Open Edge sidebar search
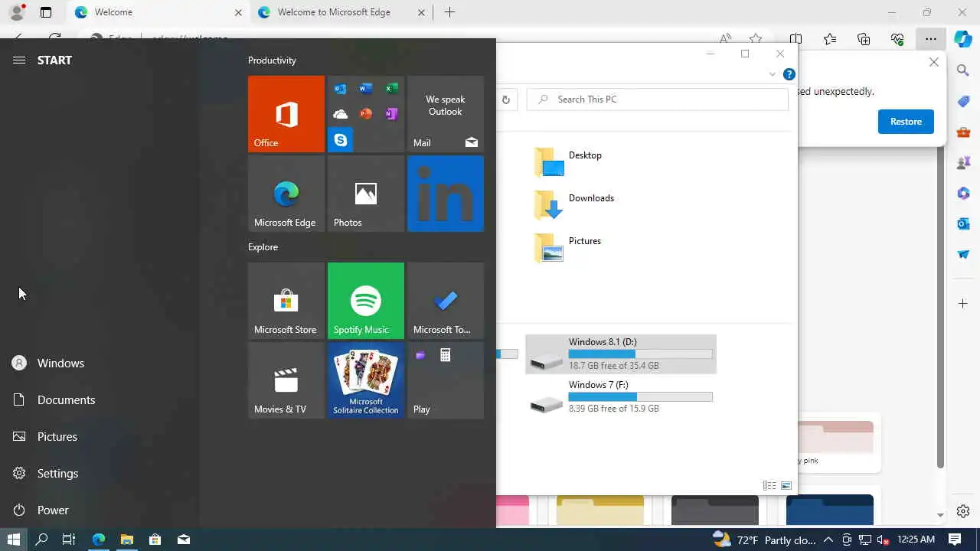980x551 pixels. click(x=963, y=70)
